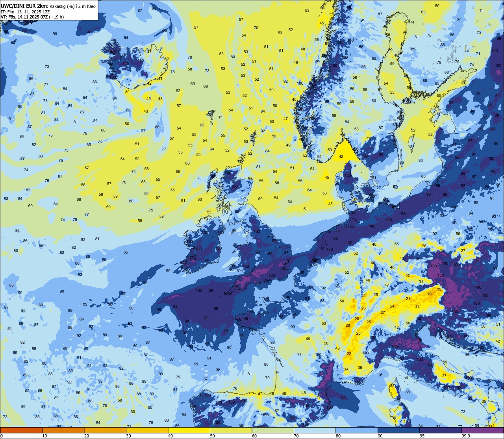Click the light blue 70–80 legend swatch
This screenshot has width=504, height=439.
tap(315, 430)
